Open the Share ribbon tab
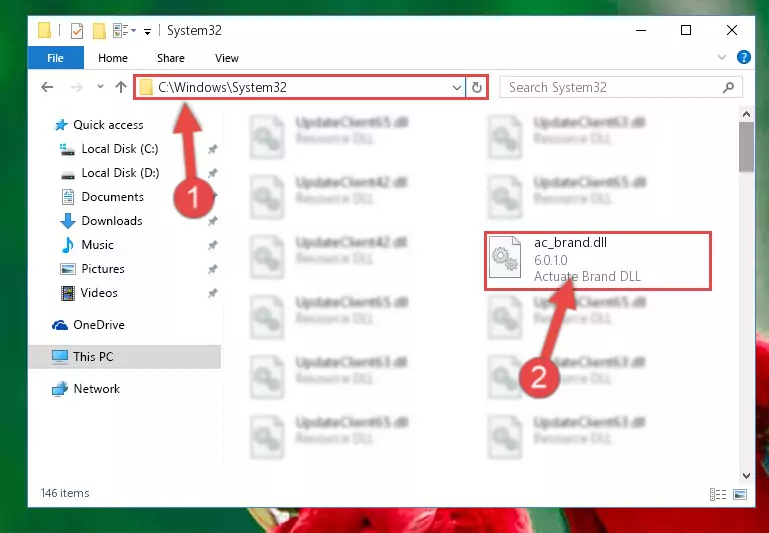769x533 pixels. pos(171,58)
